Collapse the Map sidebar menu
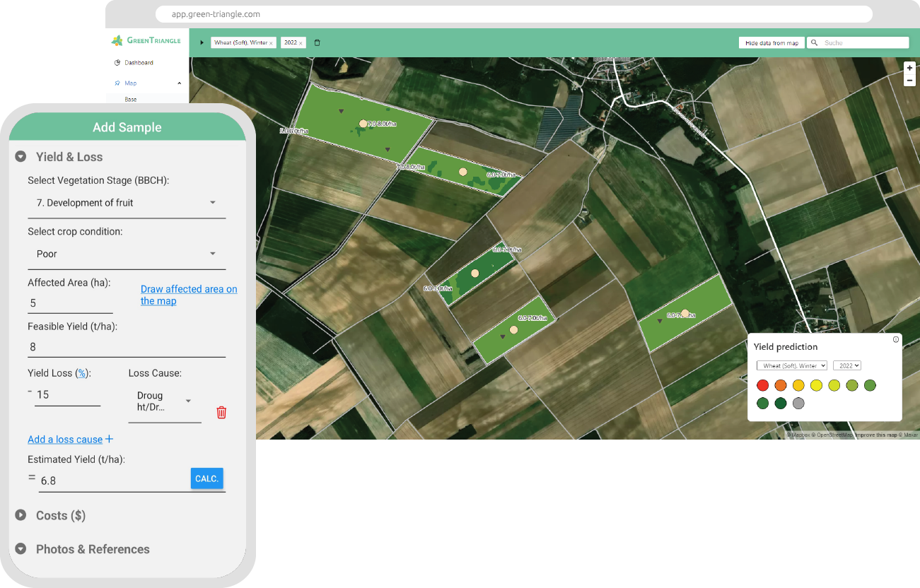The image size is (920, 588). pyautogui.click(x=179, y=83)
